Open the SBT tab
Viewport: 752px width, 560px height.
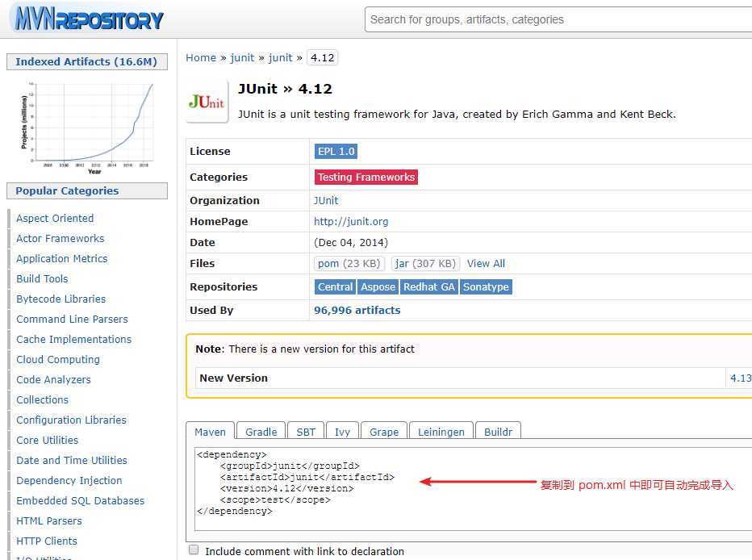(x=306, y=432)
